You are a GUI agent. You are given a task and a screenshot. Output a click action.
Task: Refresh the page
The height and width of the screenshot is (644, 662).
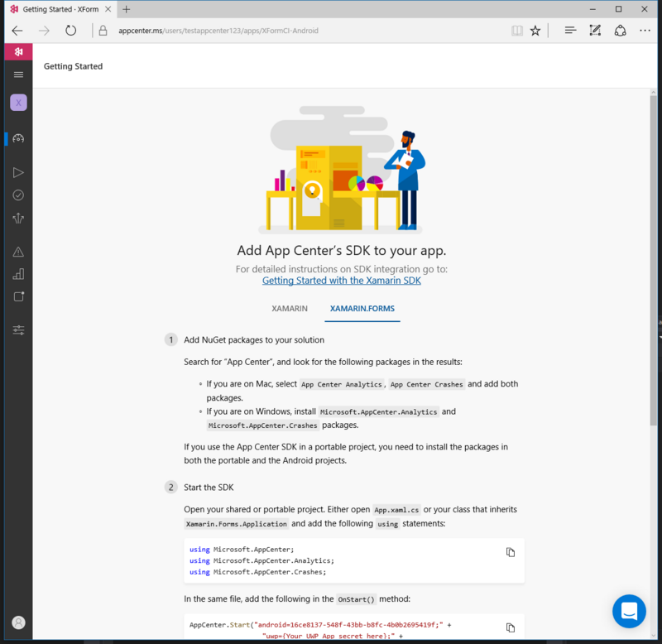point(71,31)
